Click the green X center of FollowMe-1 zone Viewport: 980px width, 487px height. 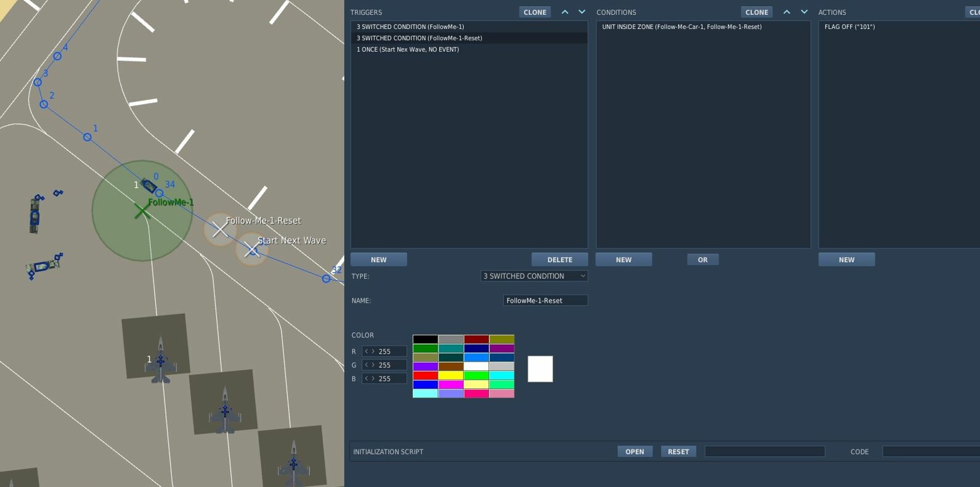pyautogui.click(x=142, y=211)
